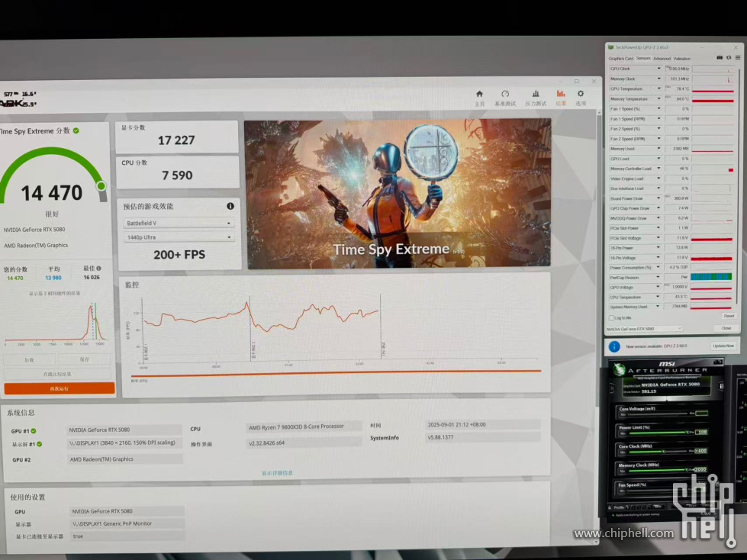
Task: Click the AMD Ryzen 7 9800X3D CPU field
Action: (304, 426)
